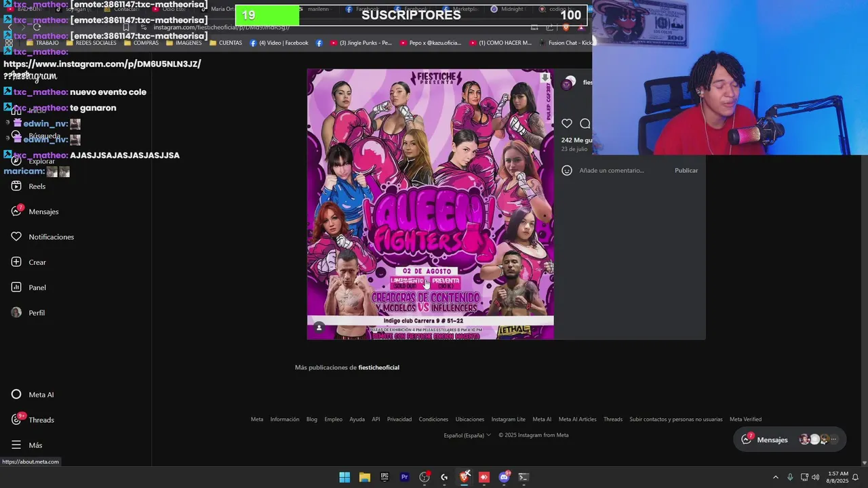Open the REDES SOCIALES bookmarks folder
This screenshot has width=868, height=488.
pos(90,43)
